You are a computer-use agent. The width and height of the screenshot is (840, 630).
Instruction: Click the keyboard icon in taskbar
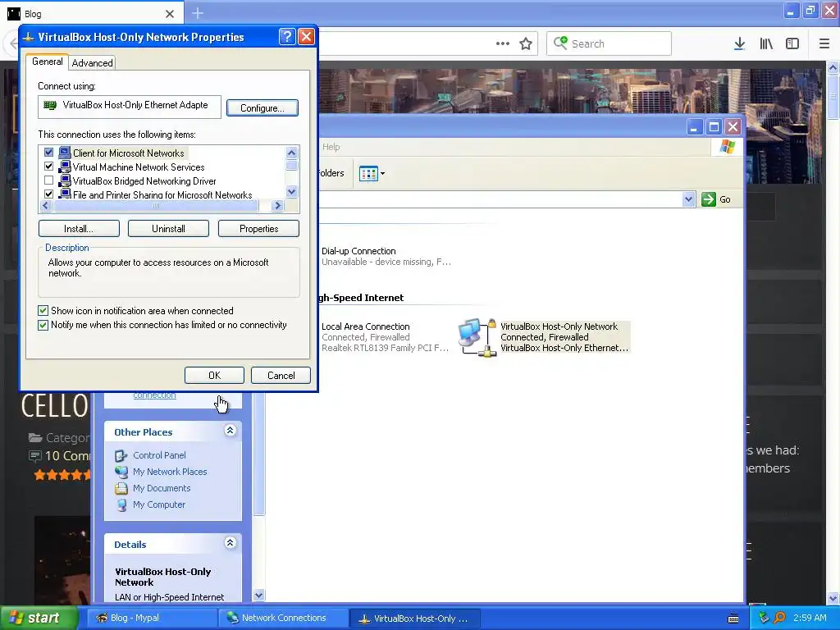click(x=733, y=619)
